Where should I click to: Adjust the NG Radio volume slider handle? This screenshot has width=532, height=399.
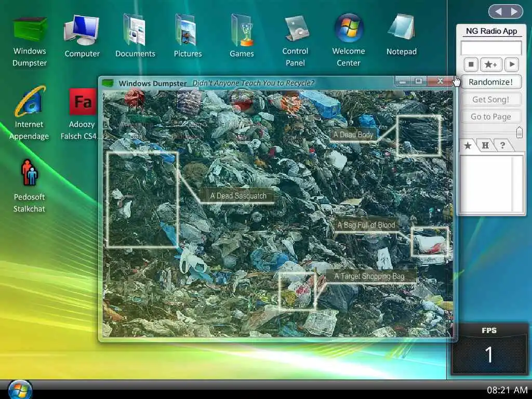[x=519, y=132]
